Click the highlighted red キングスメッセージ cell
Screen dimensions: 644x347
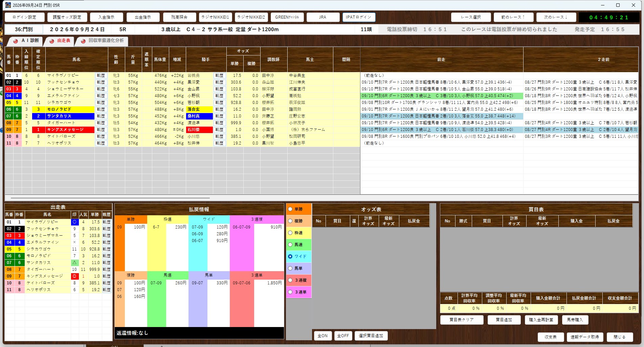click(x=63, y=130)
